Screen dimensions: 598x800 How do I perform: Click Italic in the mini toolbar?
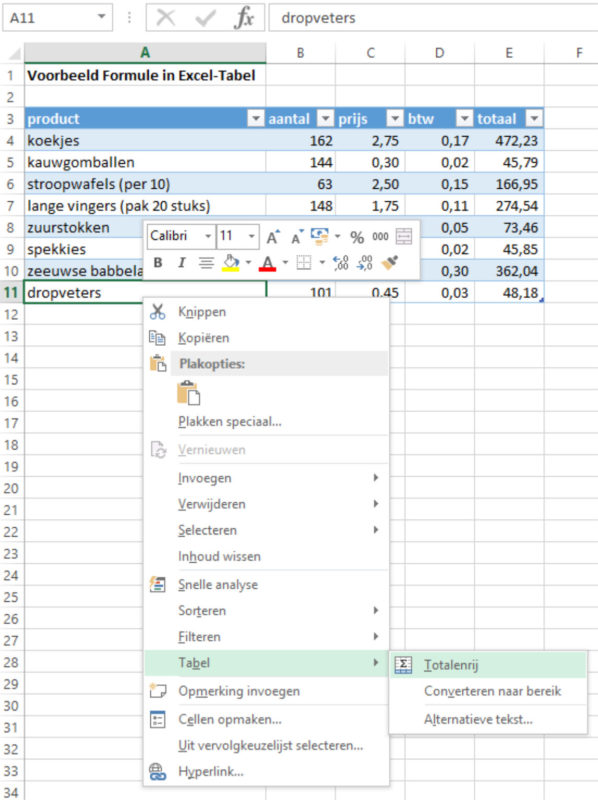click(x=181, y=263)
